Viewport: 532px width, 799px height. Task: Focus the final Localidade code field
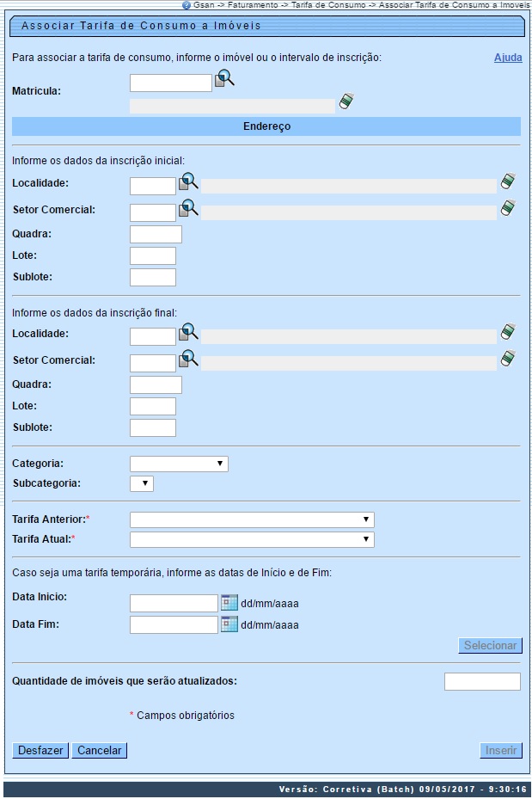click(153, 337)
